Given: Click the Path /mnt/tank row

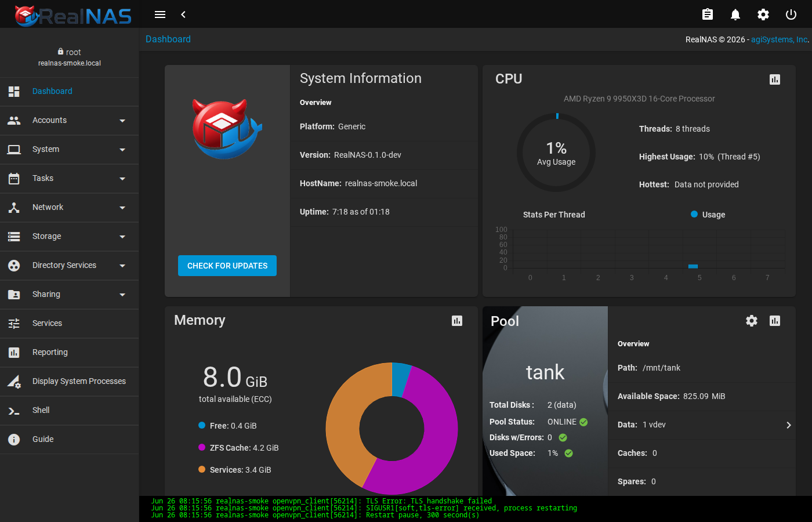Looking at the screenshot, I should coord(702,368).
